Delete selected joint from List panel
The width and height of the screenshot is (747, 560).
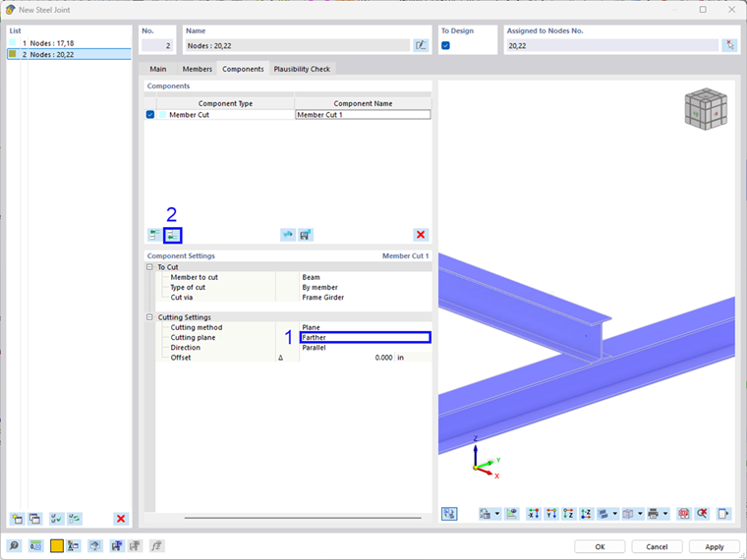[121, 519]
